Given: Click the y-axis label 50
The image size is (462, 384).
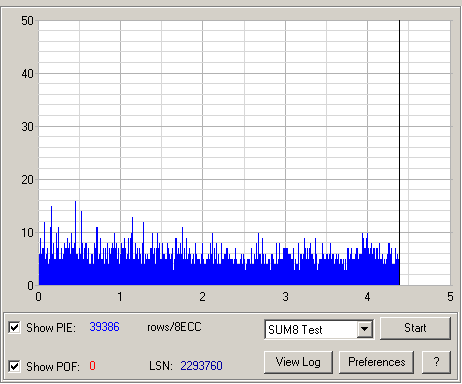Looking at the screenshot, I should pyautogui.click(x=27, y=21).
